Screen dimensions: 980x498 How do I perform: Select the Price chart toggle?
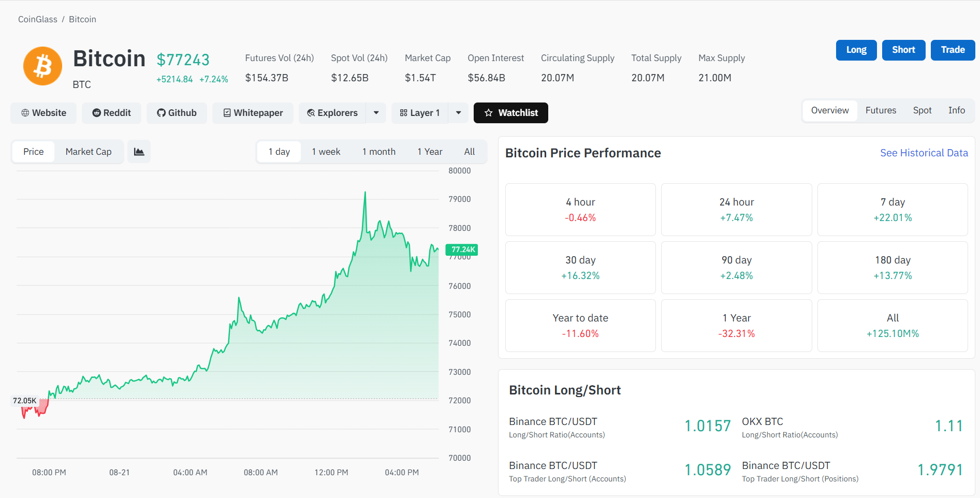click(x=34, y=152)
